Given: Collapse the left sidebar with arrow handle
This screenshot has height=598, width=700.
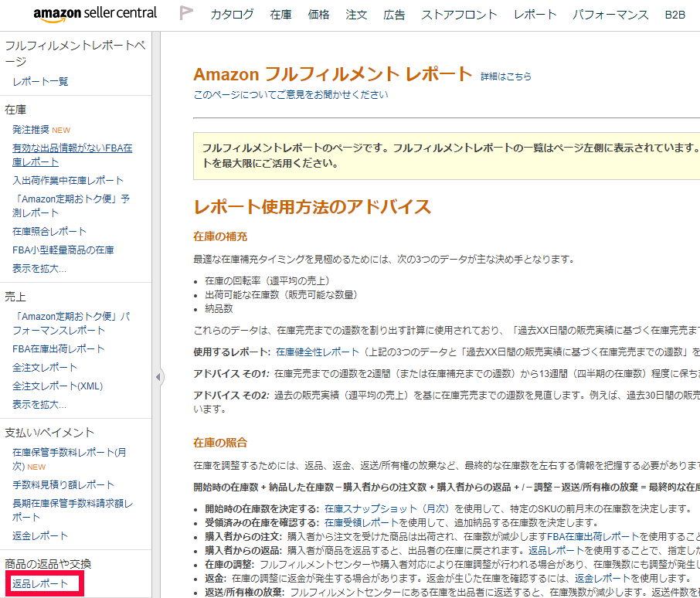Looking at the screenshot, I should (158, 377).
